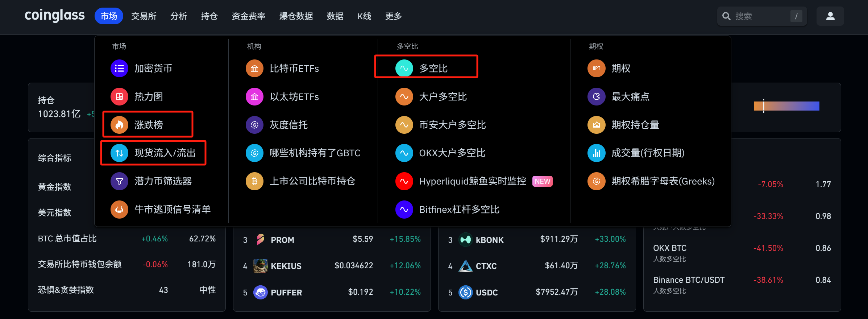
Task: Click the PROM token logo
Action: tap(260, 240)
